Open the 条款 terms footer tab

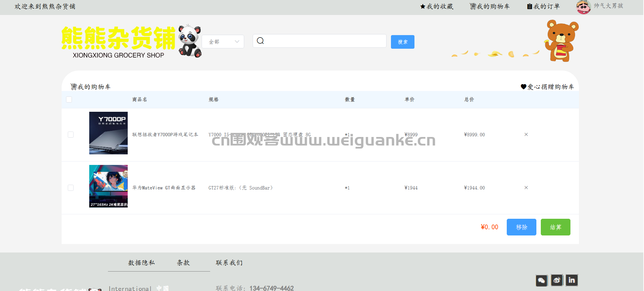184,263
